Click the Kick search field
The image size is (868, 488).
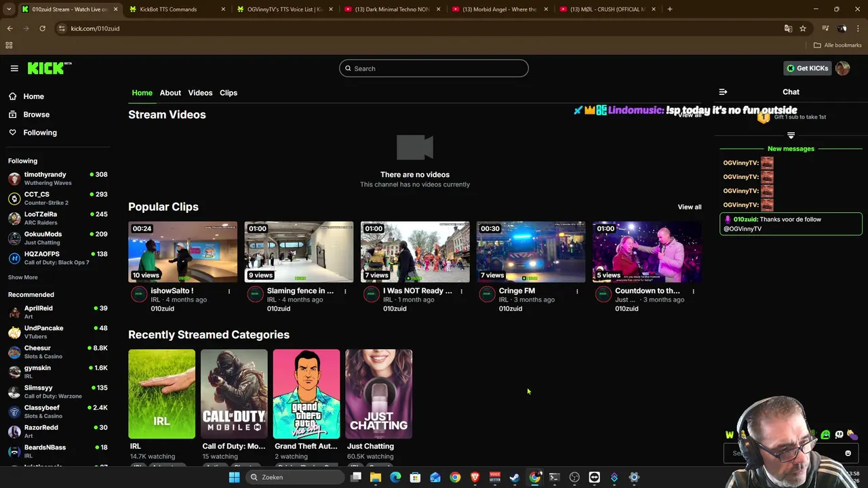coord(434,68)
